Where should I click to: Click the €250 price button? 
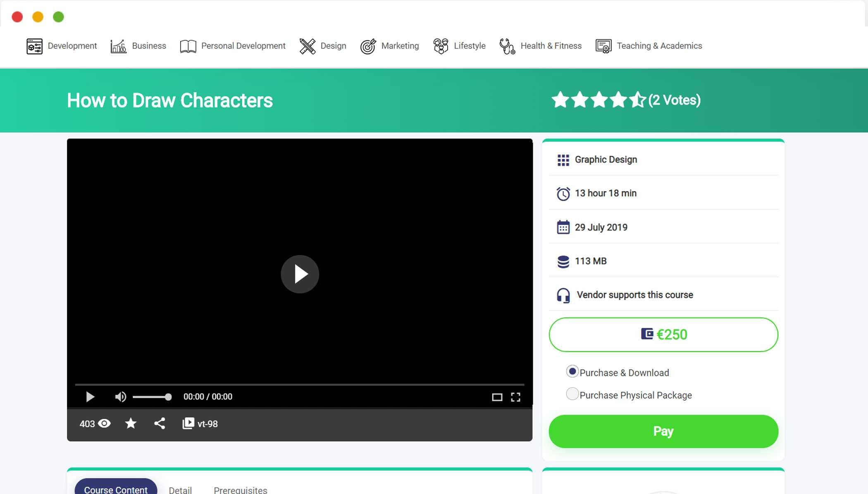click(x=663, y=334)
